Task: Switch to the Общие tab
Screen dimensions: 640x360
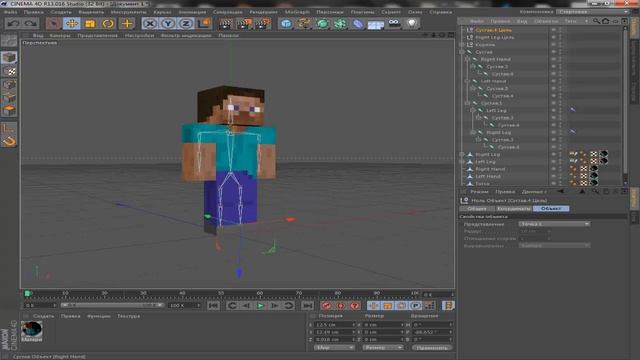Action: (477, 209)
